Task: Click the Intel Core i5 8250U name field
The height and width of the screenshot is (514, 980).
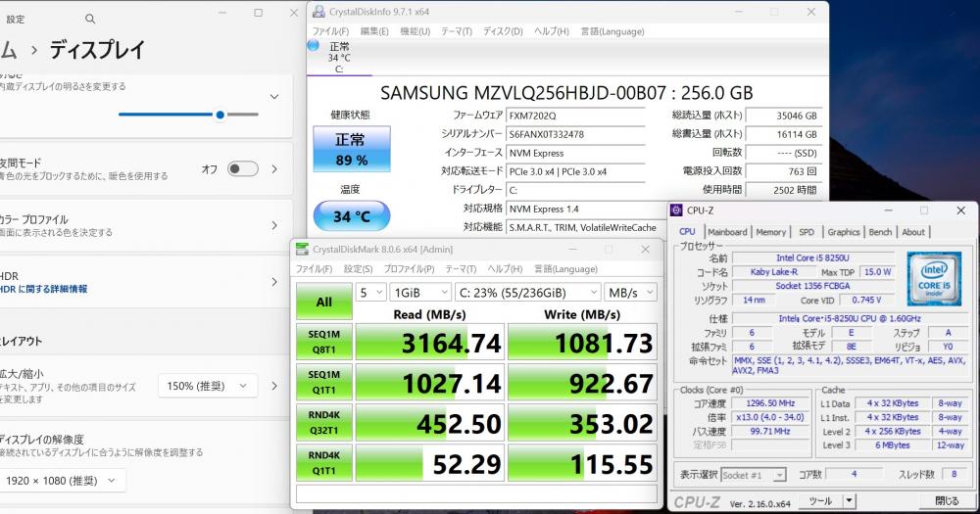Action: click(x=812, y=257)
